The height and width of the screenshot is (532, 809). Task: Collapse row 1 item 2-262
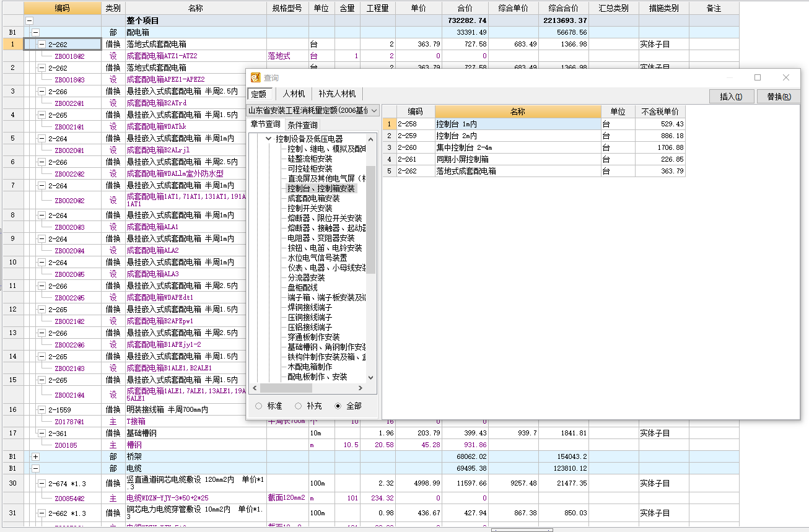pyautogui.click(x=42, y=44)
